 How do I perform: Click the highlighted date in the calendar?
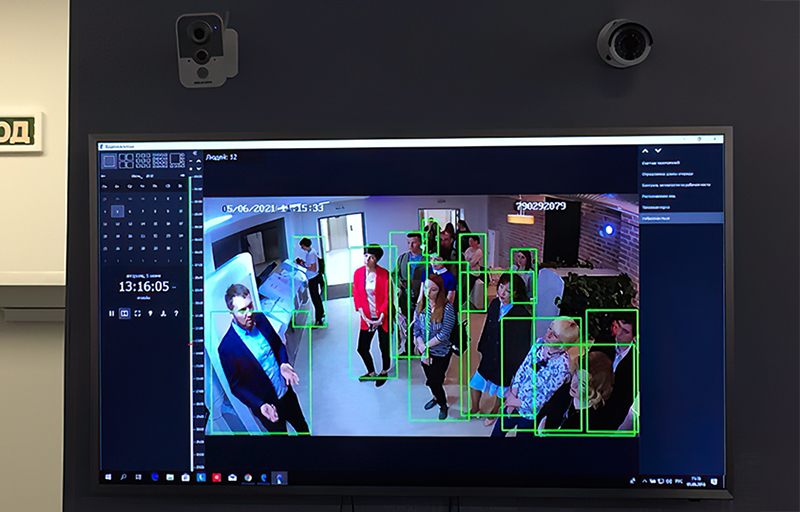coord(117,211)
